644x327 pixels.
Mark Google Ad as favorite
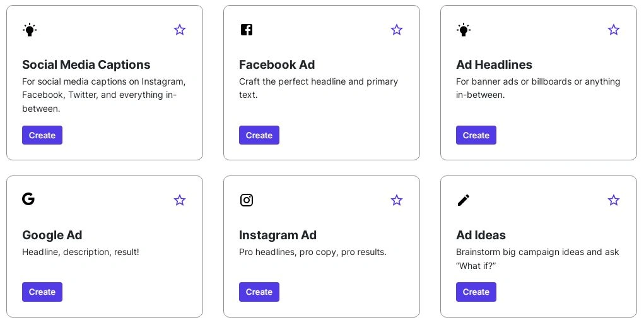[180, 200]
